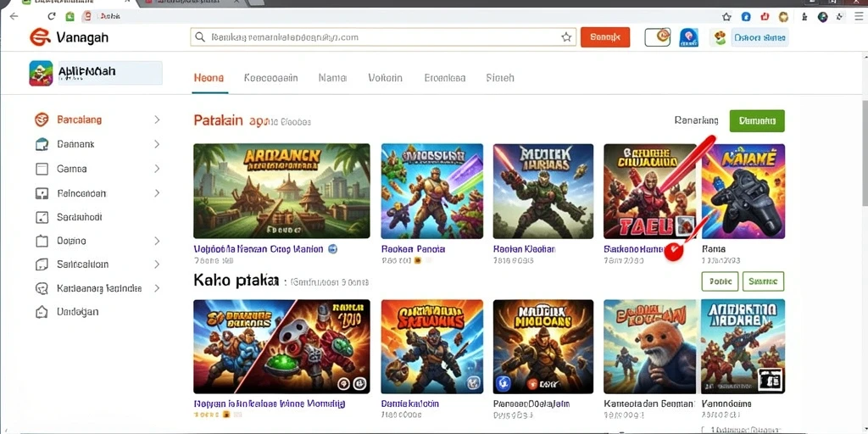This screenshot has width=868, height=434.
Task: Click the PanseaoDoelaJatin game title
Action: click(532, 404)
